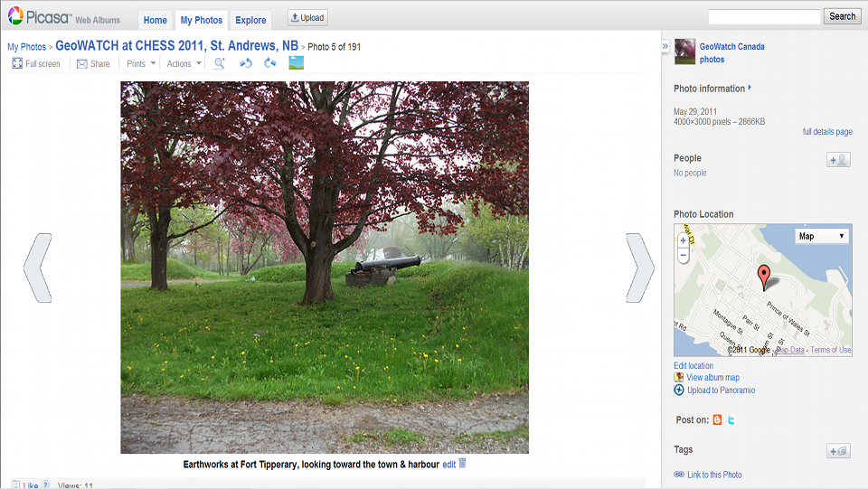The height and width of the screenshot is (489, 868).
Task: Rotate photo clockwise using right rotate icon
Action: point(270,63)
